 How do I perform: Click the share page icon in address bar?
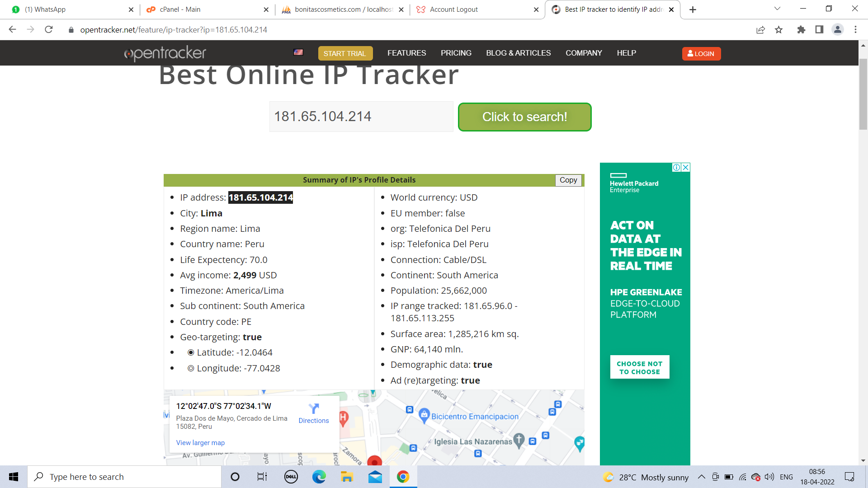760,30
